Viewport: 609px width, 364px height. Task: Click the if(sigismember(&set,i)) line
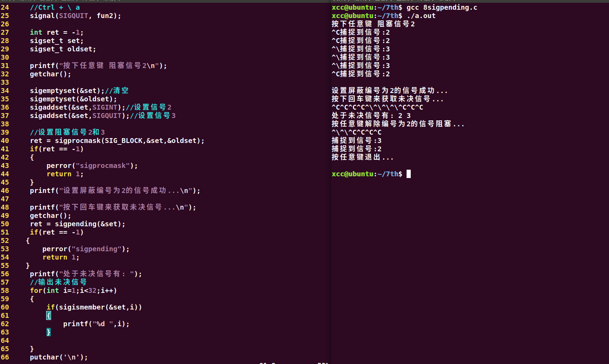point(94,307)
